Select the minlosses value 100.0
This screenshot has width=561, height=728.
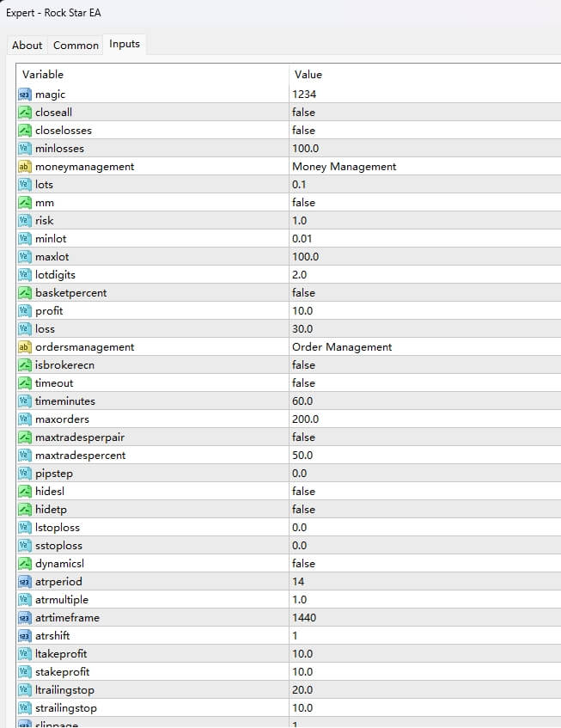(305, 149)
